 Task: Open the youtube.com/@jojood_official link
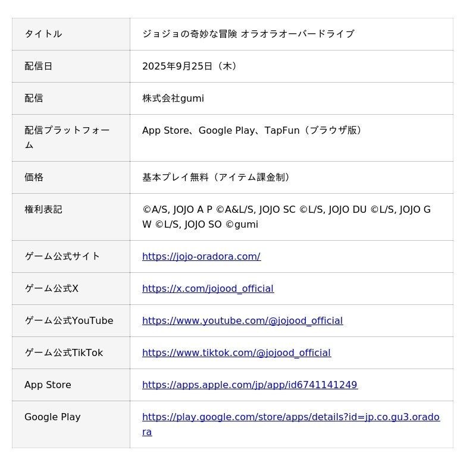click(x=243, y=321)
